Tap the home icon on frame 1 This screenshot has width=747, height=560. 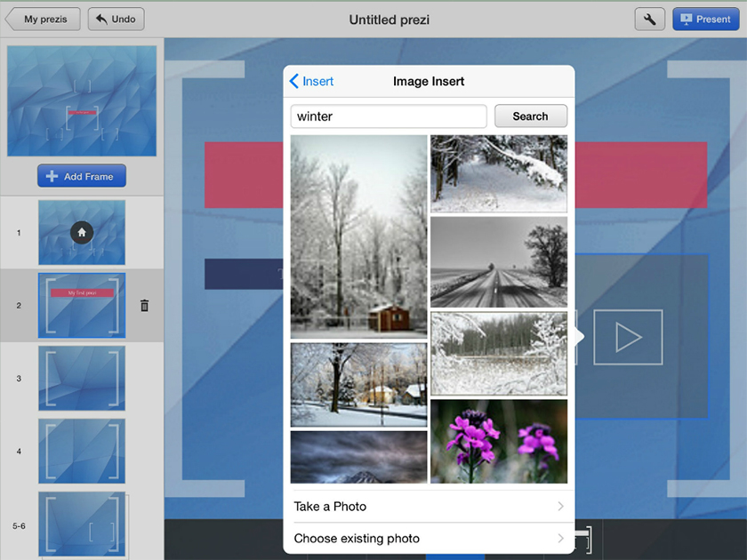[x=82, y=232]
